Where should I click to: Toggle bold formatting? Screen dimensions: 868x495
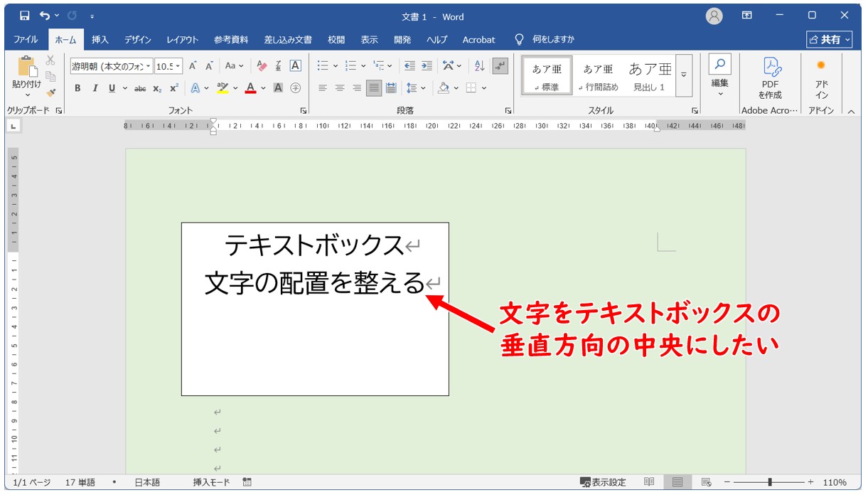[77, 88]
